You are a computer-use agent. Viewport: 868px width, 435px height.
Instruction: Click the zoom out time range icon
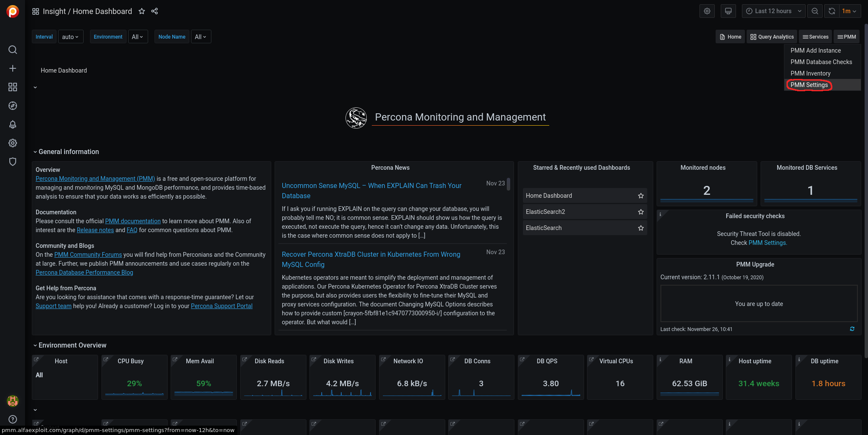[x=815, y=11]
